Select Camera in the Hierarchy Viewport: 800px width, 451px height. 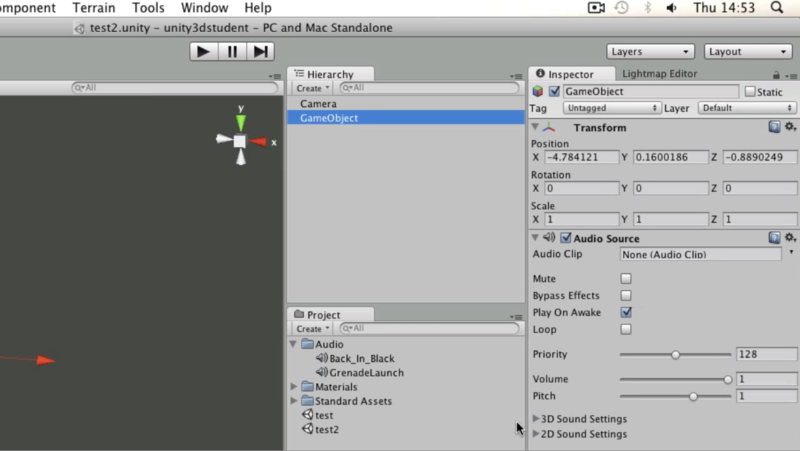click(x=406, y=104)
